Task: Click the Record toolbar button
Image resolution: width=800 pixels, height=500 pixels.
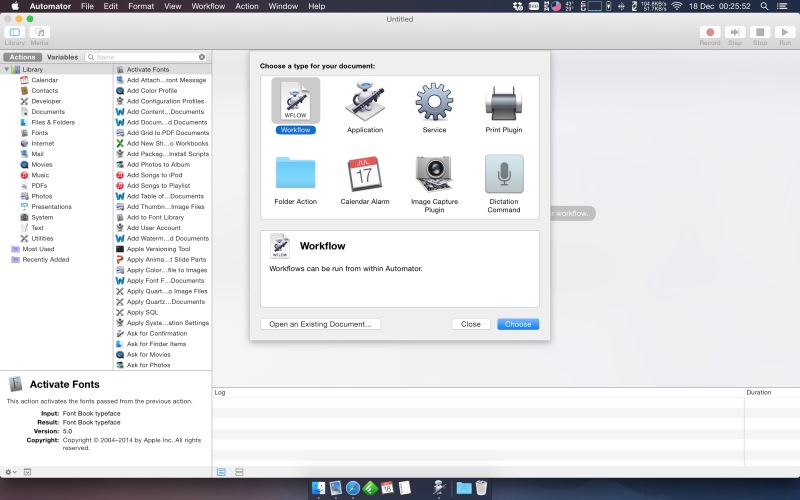Action: point(710,35)
